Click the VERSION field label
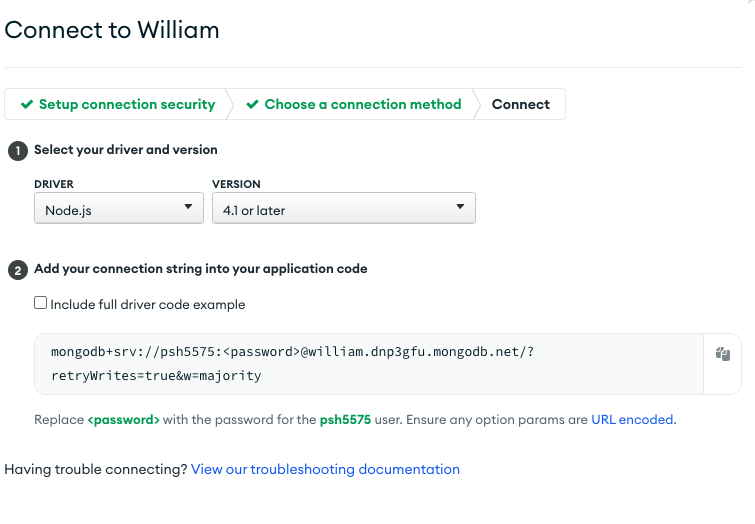Viewport: 755px width, 524px height. [236, 184]
